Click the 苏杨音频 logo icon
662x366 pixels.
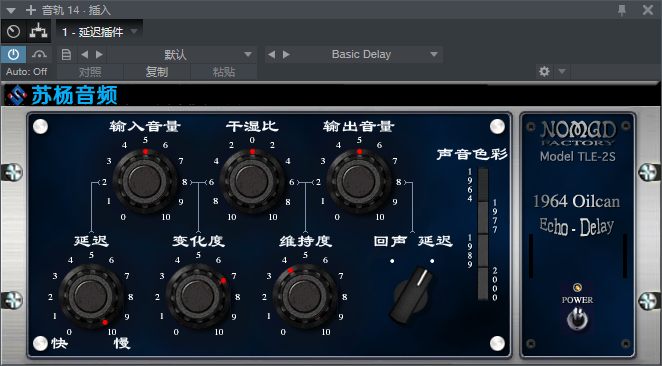coord(17,95)
